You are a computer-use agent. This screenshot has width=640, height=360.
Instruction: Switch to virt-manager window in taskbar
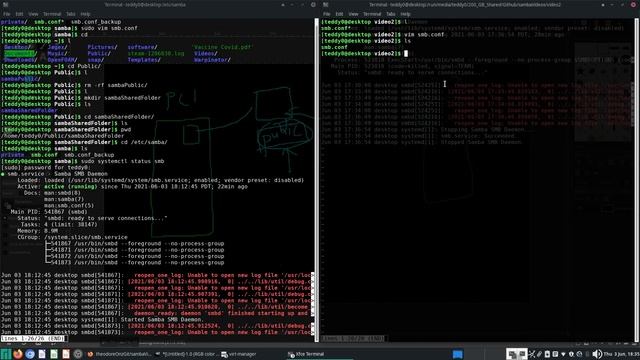pos(239,354)
